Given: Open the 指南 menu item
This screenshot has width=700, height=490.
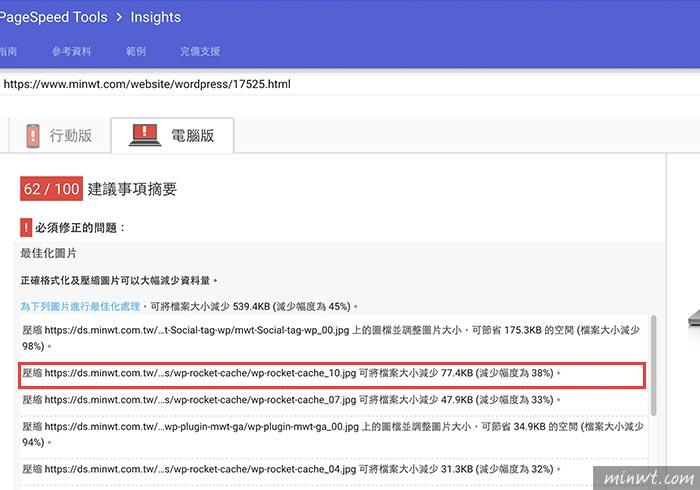Looking at the screenshot, I should [8, 51].
